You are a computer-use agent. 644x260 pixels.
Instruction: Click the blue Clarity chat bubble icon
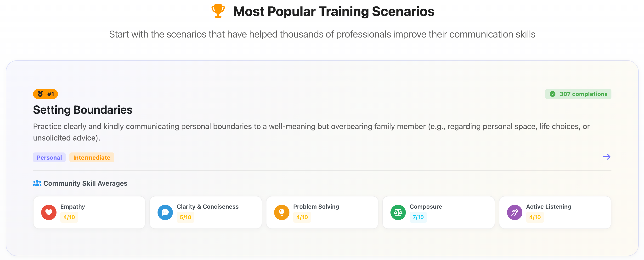click(165, 212)
